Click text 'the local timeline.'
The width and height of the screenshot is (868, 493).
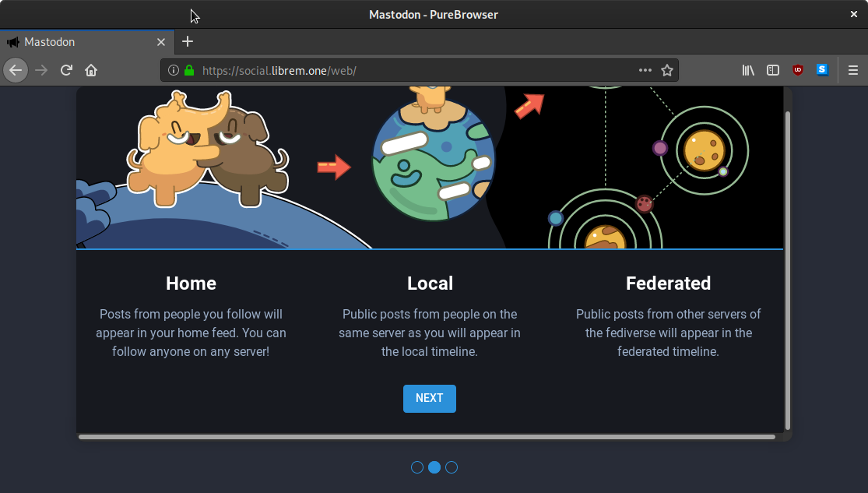pos(430,352)
